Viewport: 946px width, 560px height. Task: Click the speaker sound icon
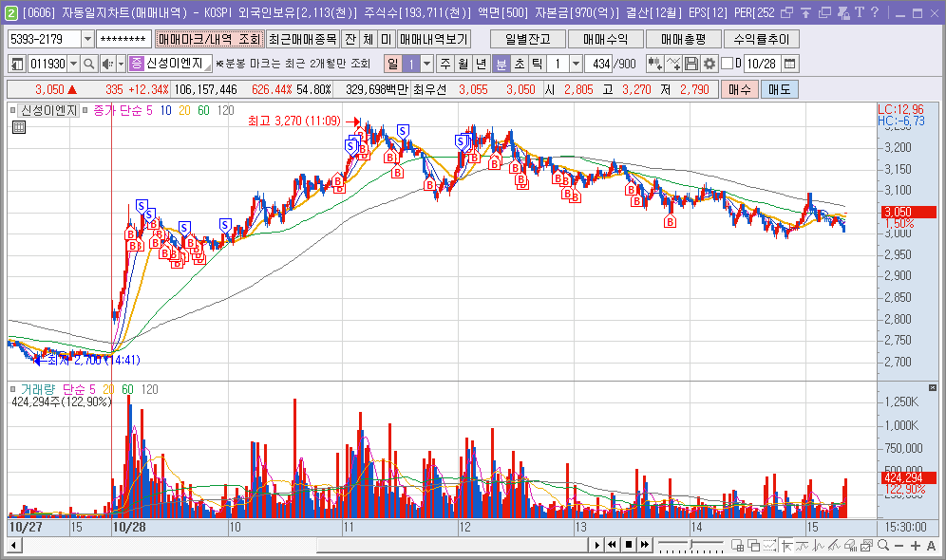[x=107, y=64]
